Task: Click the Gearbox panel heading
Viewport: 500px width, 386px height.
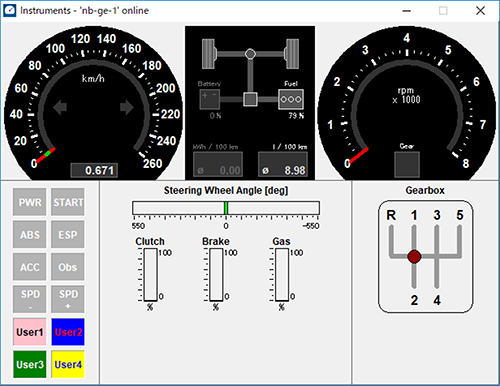Action: (425, 190)
